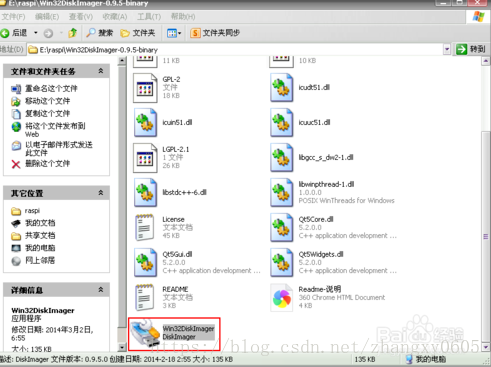Select the icuin51.dll file icon
This screenshot has width=491, height=367.
coord(146,123)
